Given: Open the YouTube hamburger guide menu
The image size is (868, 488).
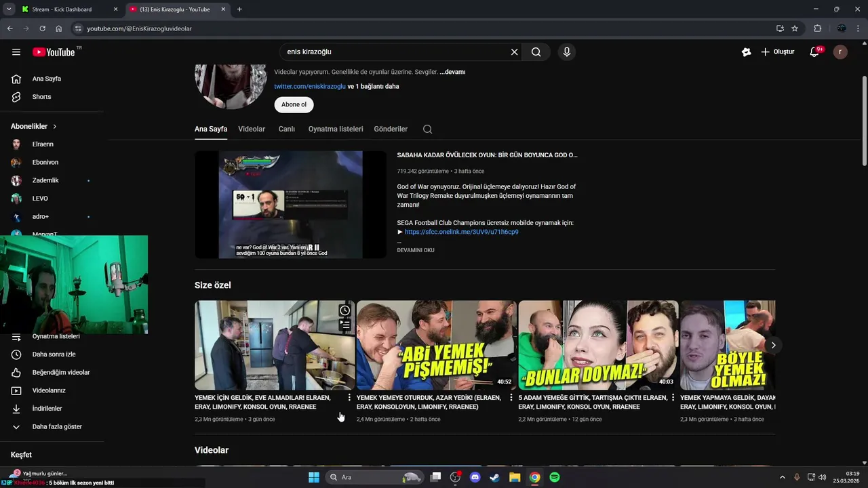Looking at the screenshot, I should coord(16,52).
